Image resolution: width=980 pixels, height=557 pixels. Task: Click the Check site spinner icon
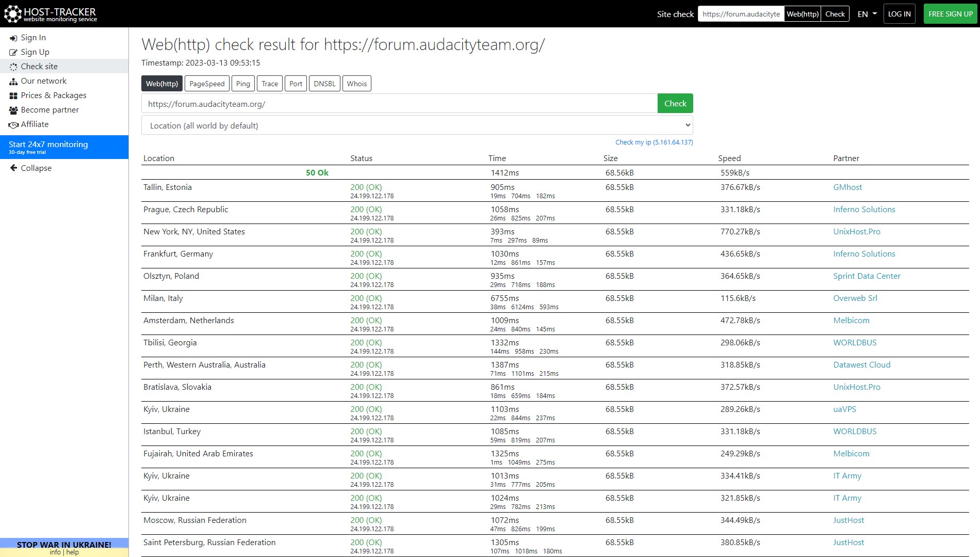(13, 67)
